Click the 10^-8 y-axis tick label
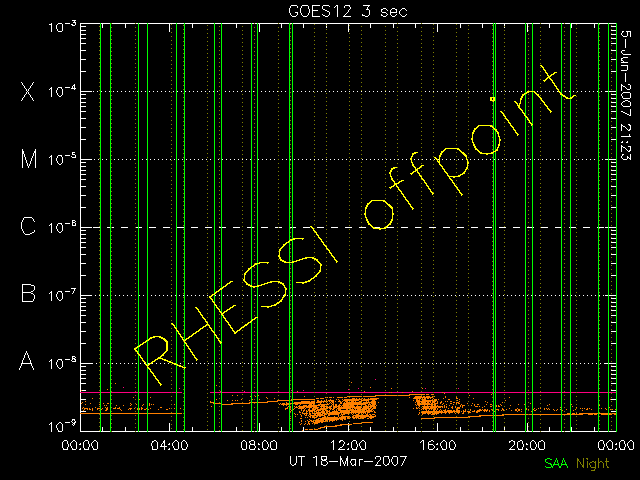Viewport: 640px width, 480px height. [62, 363]
